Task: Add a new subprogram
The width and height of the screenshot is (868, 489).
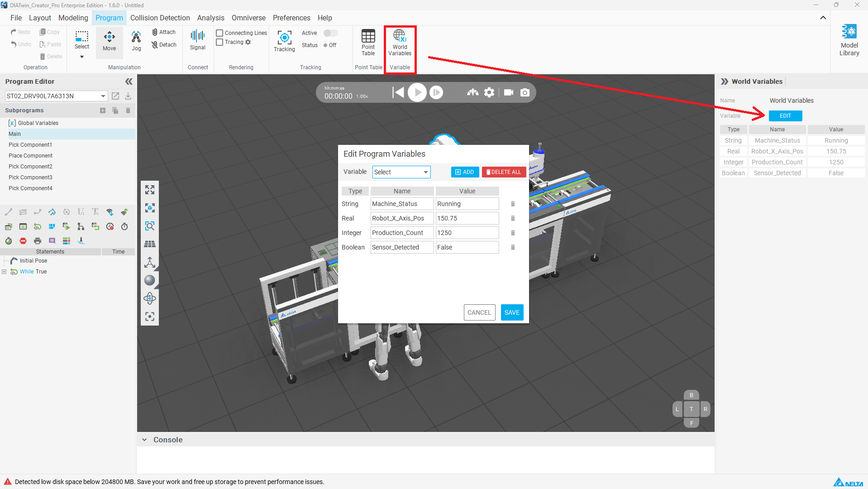Action: (103, 110)
